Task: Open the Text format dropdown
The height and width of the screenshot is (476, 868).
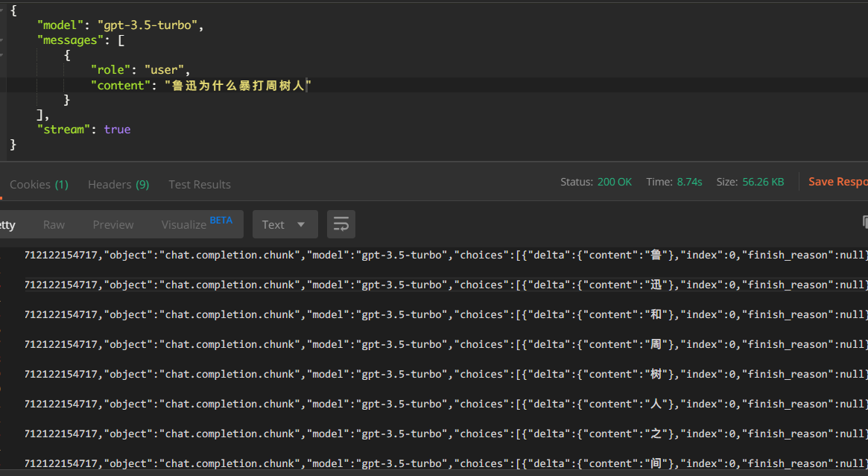Action: 285,224
